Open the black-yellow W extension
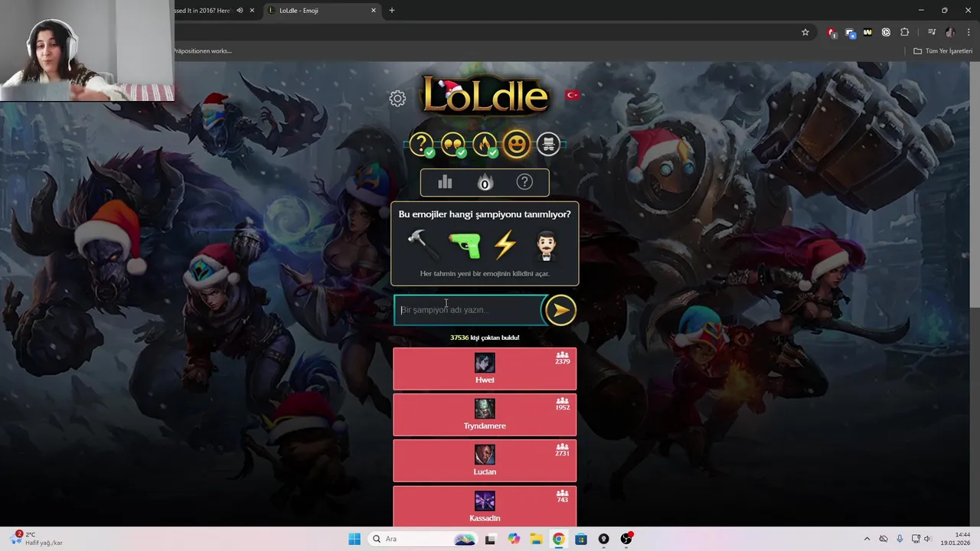Screen dimensions: 980x551 click(x=868, y=32)
